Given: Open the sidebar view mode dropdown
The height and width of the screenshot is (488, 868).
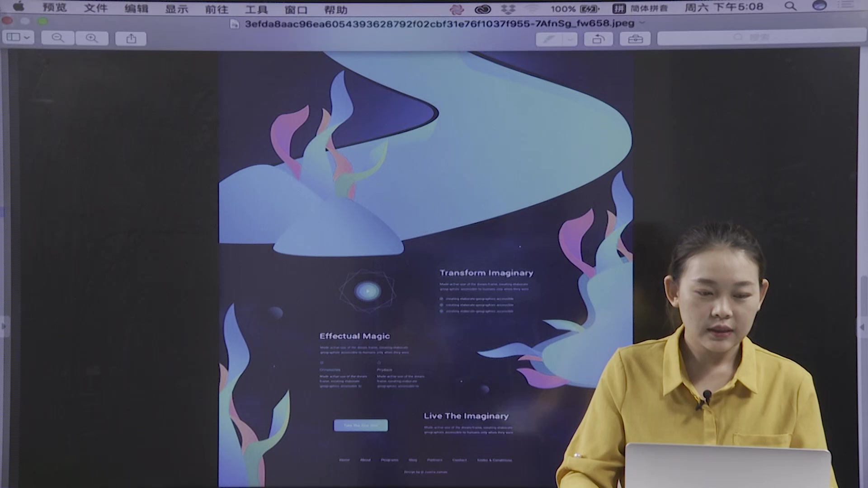Looking at the screenshot, I should click(19, 38).
